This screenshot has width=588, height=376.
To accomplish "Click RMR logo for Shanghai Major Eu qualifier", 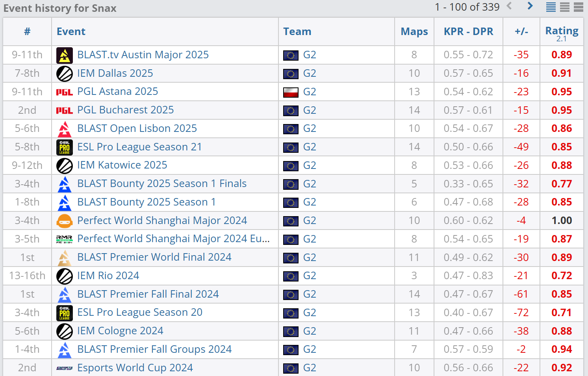I will click(65, 239).
